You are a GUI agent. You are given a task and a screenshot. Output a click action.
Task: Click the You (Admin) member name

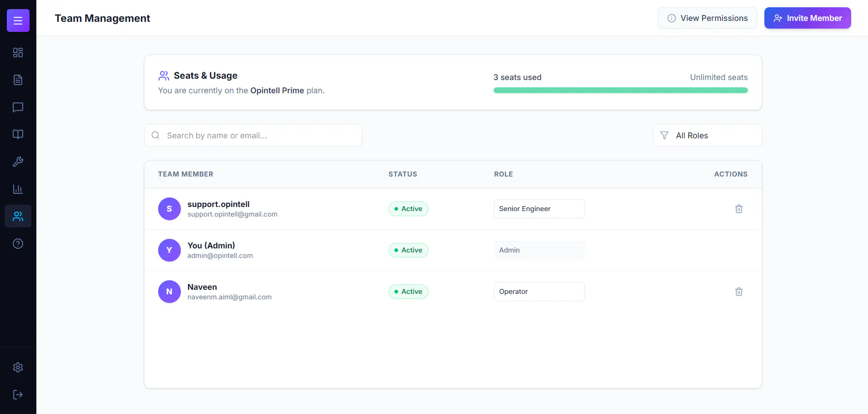(211, 246)
